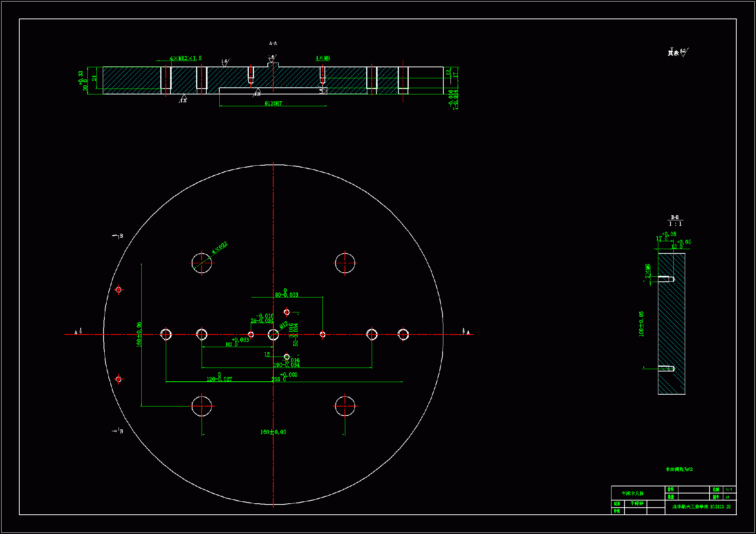The height and width of the screenshot is (534, 756).
Task: Select the 2×M6 label in B-B view
Action: (x=647, y=271)
